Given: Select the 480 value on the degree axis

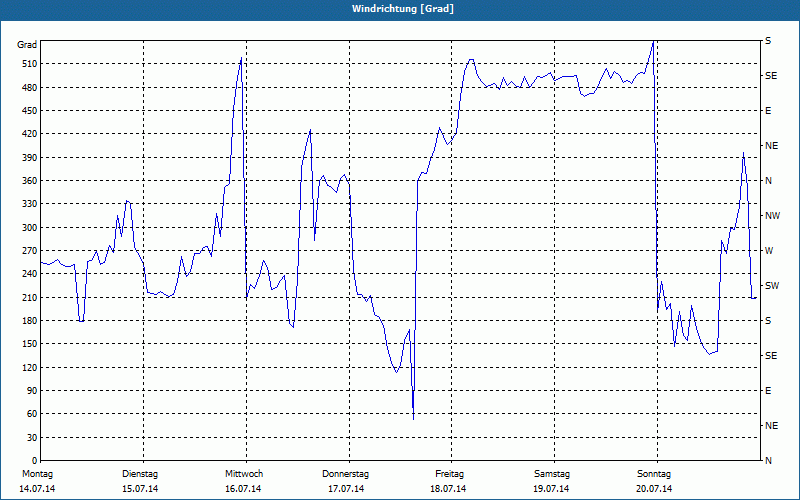Looking at the screenshot, I should [x=29, y=88].
